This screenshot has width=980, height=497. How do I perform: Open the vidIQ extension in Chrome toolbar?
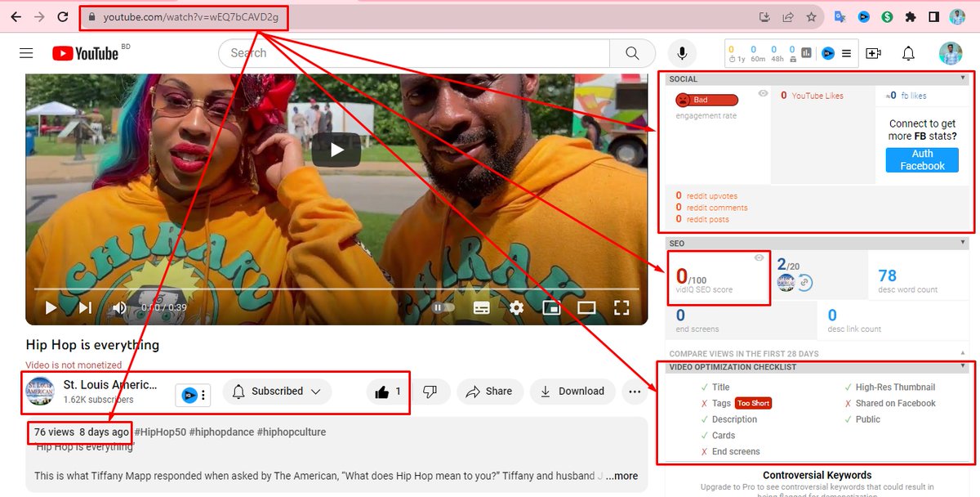tap(863, 16)
